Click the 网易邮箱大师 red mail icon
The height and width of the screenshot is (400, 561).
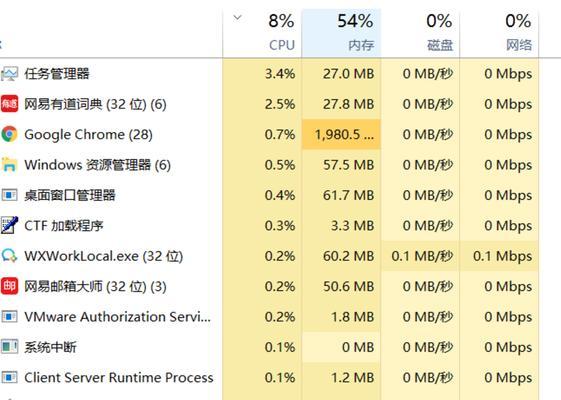click(x=9, y=286)
